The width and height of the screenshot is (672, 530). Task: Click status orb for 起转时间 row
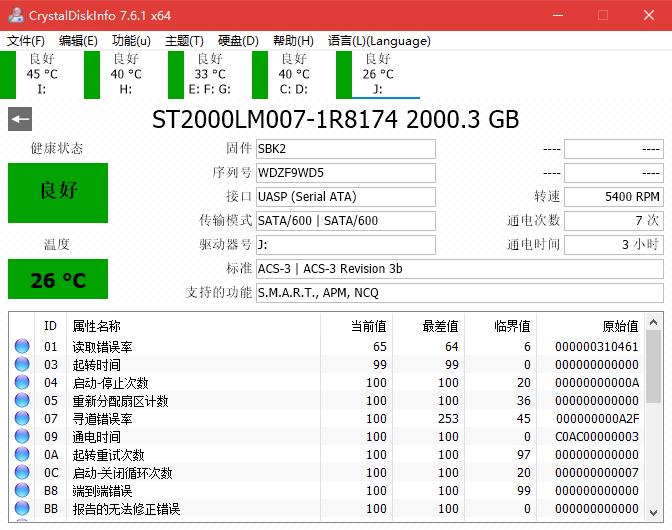[x=22, y=364]
